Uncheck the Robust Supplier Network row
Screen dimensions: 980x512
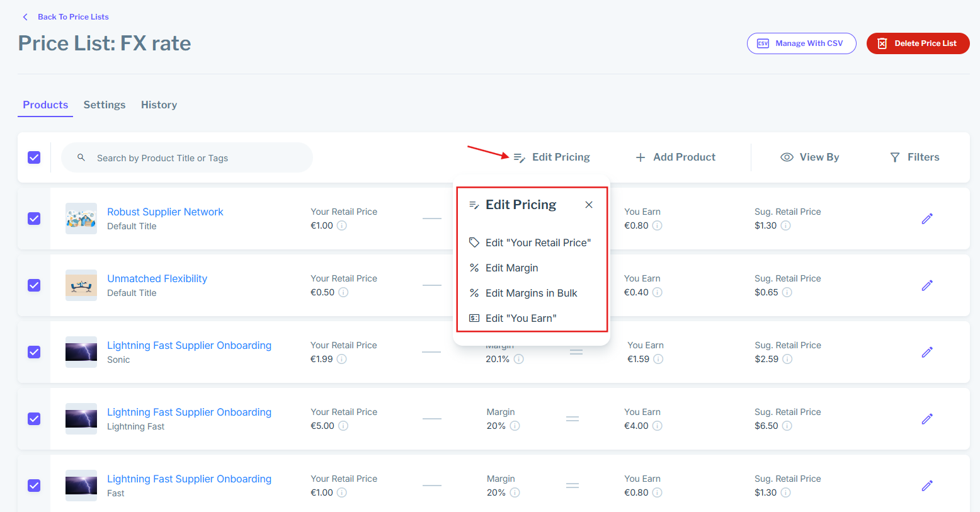(x=34, y=219)
